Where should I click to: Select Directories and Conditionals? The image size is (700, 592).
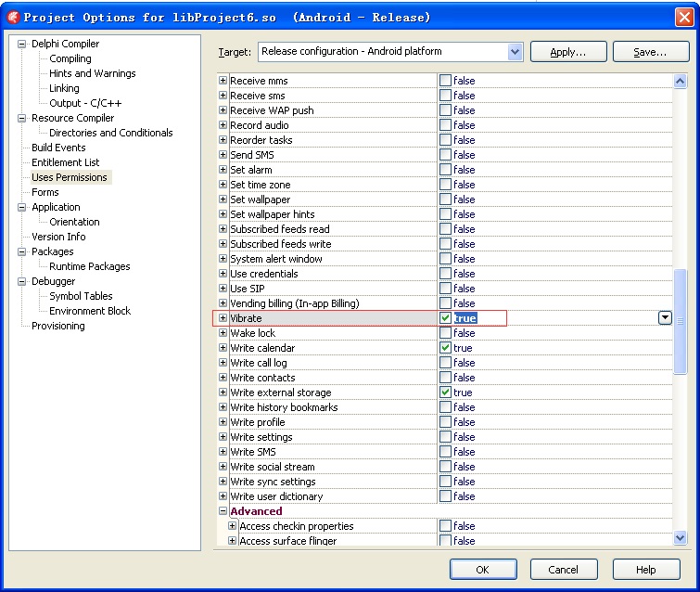pos(110,133)
